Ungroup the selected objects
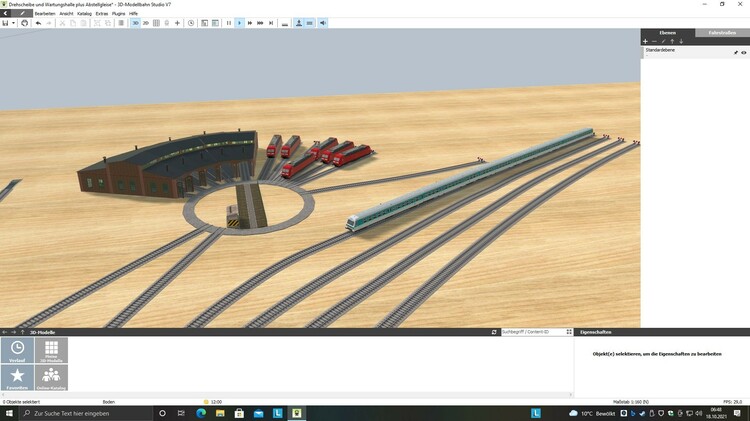Image resolution: width=750 pixels, height=421 pixels. [108, 23]
